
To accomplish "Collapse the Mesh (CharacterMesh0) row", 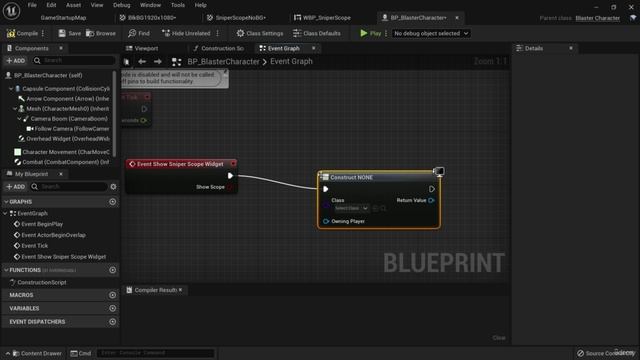I will point(15,109).
